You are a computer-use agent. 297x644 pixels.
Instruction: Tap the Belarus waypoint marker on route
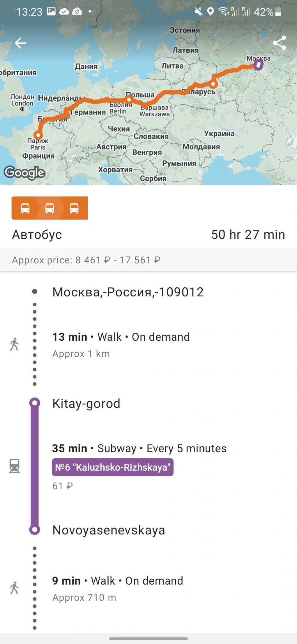tap(213, 84)
